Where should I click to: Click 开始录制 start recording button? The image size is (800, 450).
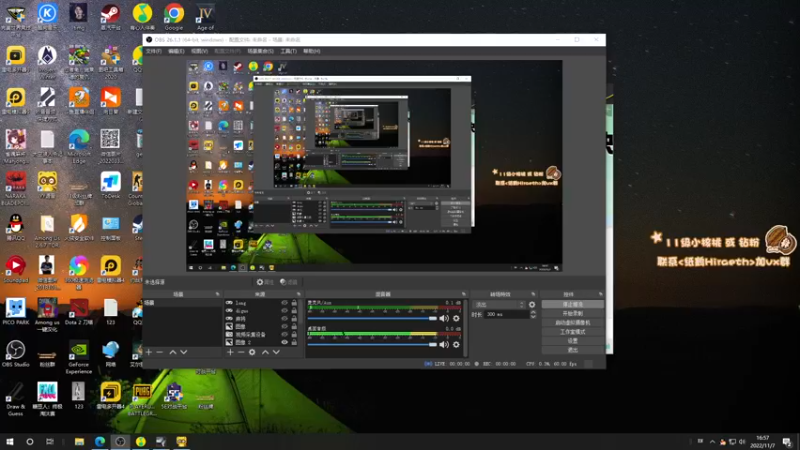(572, 313)
